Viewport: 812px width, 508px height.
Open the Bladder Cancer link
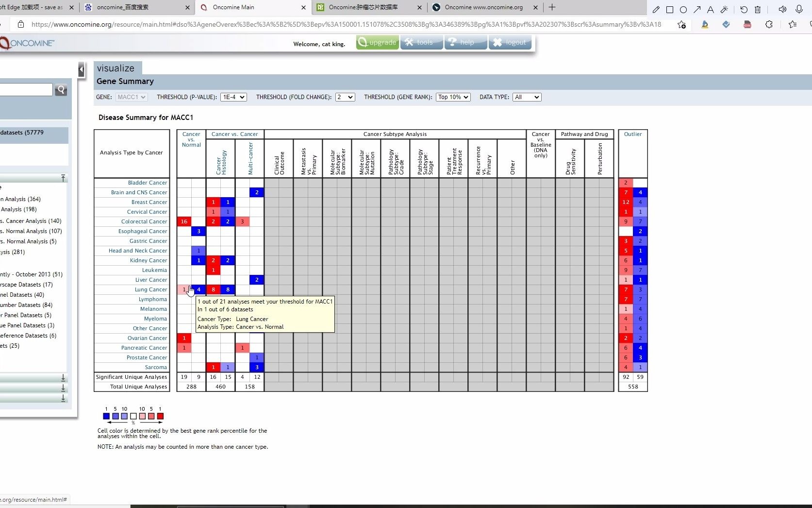[148, 183]
